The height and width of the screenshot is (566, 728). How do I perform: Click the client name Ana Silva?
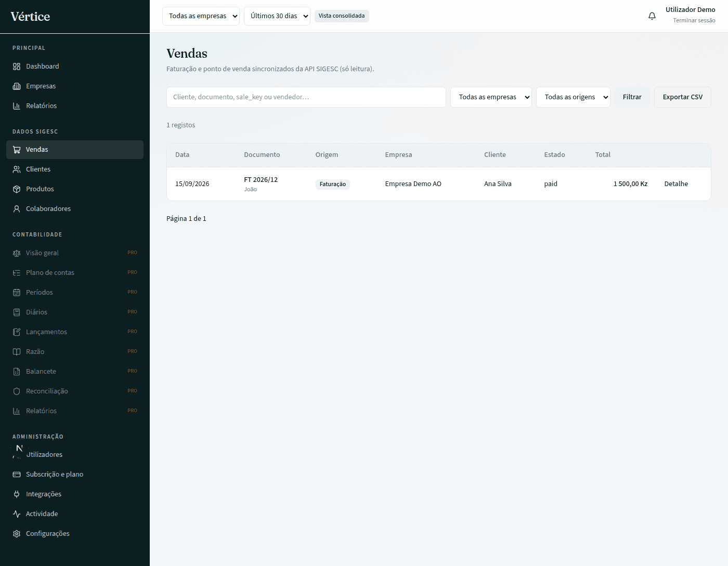coord(498,184)
